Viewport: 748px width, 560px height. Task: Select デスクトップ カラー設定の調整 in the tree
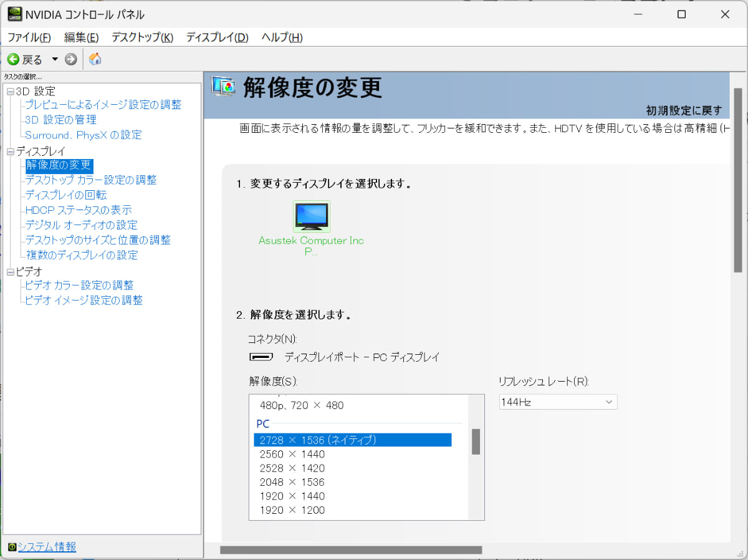click(91, 180)
